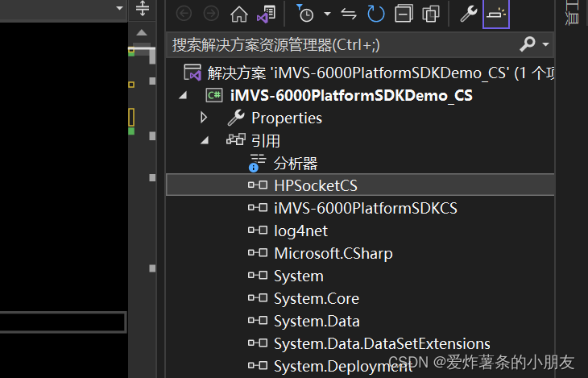Click the search magnifier icon
The width and height of the screenshot is (588, 378).
pyautogui.click(x=528, y=44)
